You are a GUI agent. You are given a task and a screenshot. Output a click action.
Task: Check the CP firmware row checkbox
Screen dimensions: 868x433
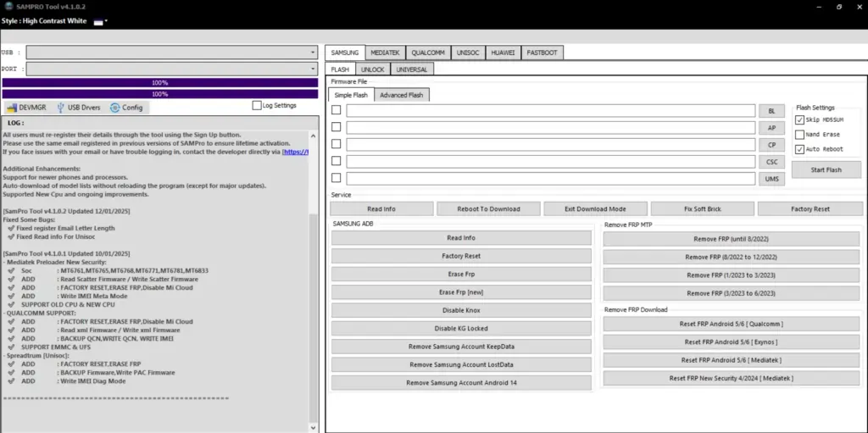[x=336, y=144]
